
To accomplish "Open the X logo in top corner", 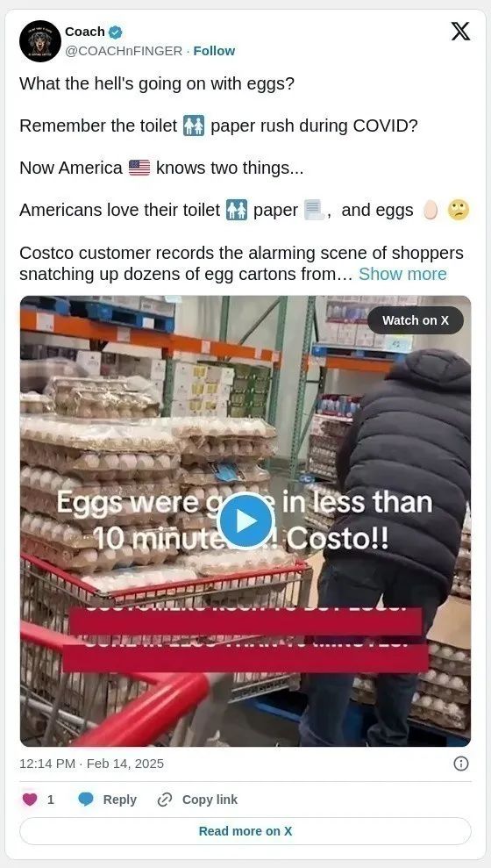I will coord(460,31).
